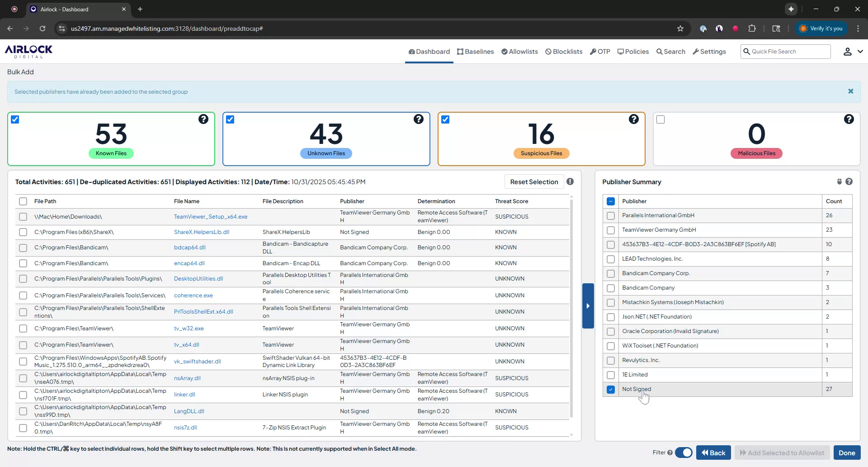Image resolution: width=868 pixels, height=467 pixels.
Task: Check the Malicious Files checkbox
Action: [x=660, y=119]
